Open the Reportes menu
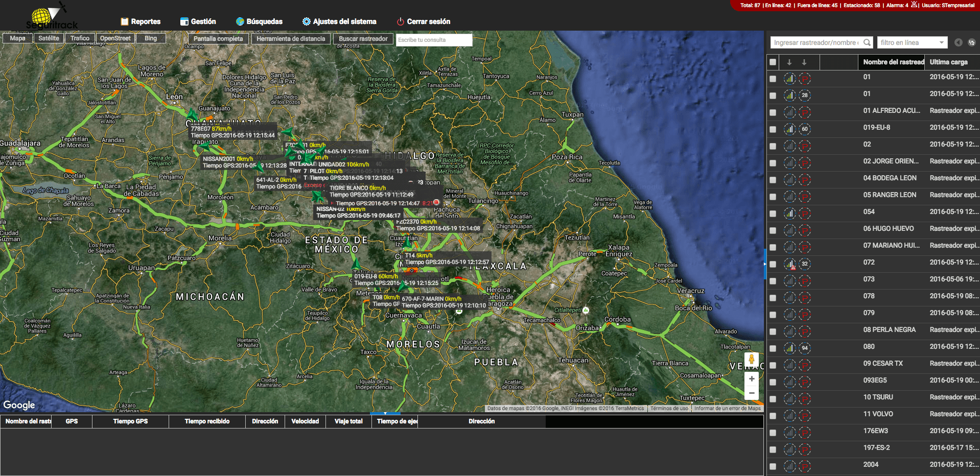 (141, 21)
